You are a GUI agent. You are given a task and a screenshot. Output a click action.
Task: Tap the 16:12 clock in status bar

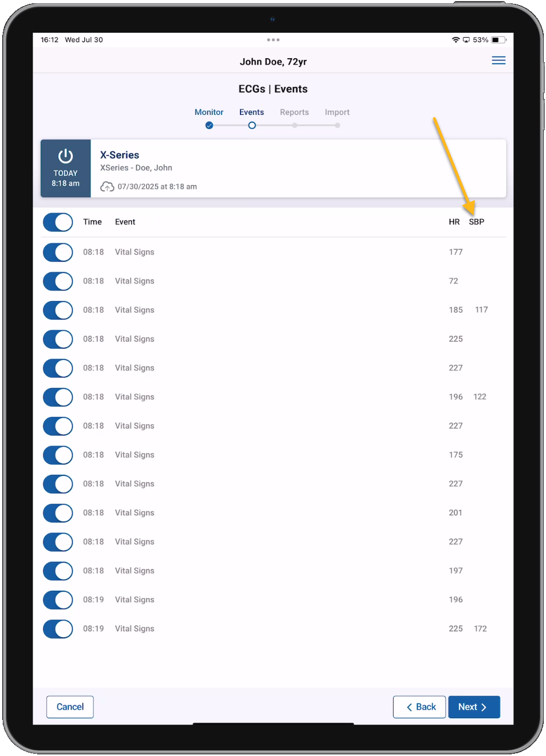tap(49, 40)
